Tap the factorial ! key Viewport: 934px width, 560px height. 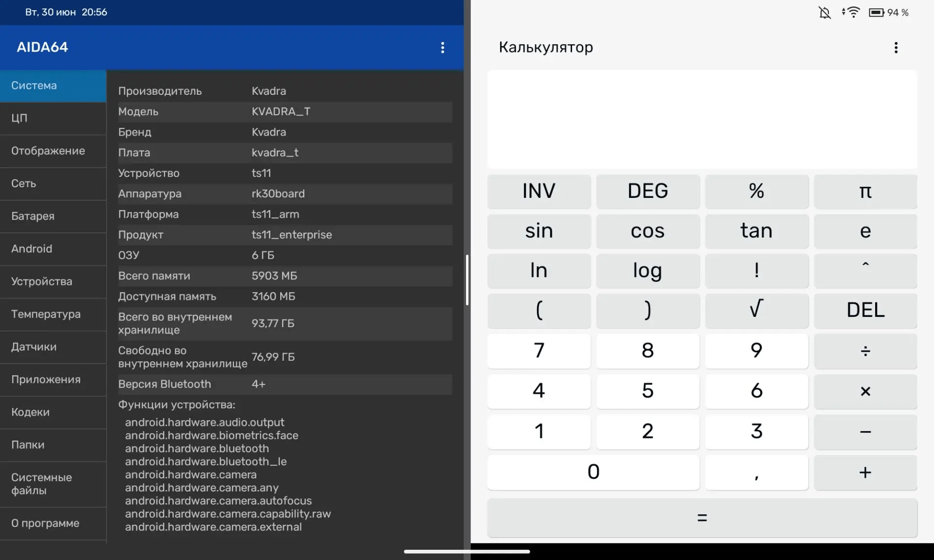756,270
